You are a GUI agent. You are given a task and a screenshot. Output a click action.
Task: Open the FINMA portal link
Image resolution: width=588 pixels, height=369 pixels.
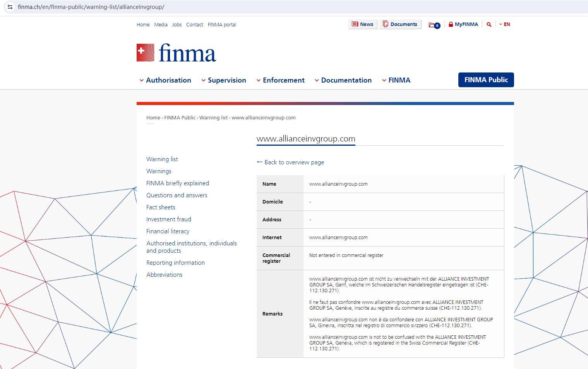pos(222,25)
